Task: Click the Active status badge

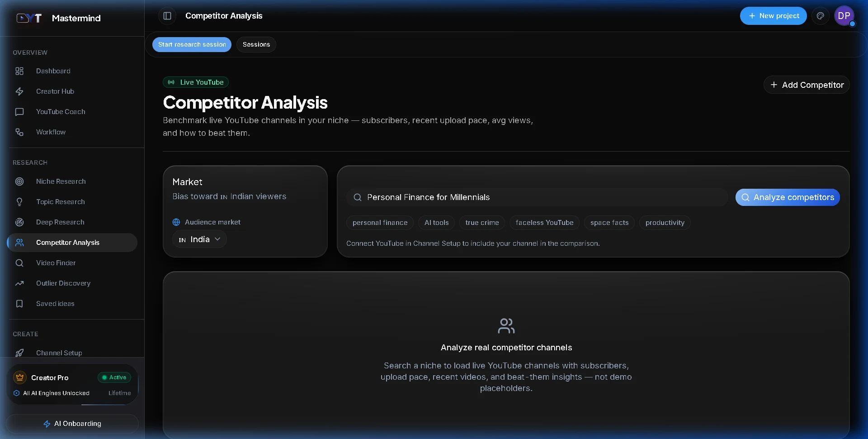Action: (114, 377)
